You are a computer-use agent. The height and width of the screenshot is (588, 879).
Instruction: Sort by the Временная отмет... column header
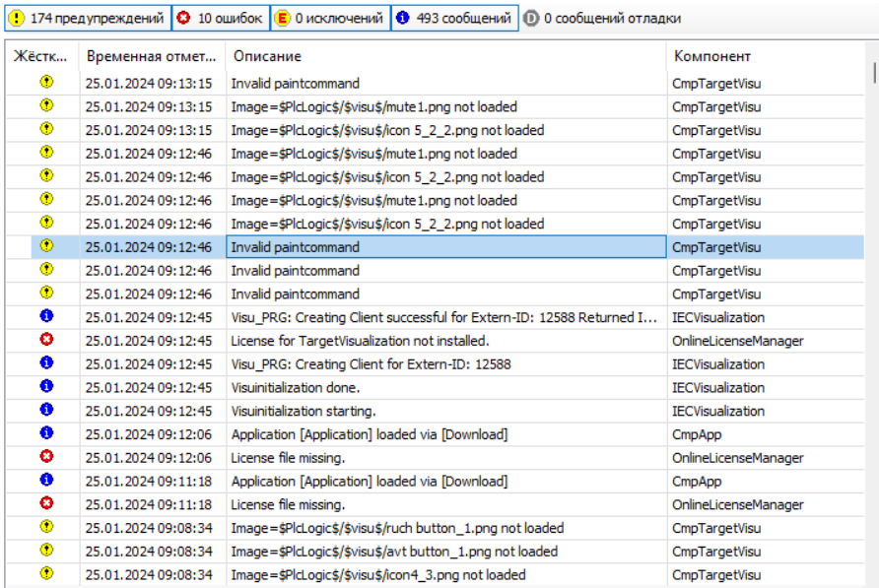click(152, 56)
